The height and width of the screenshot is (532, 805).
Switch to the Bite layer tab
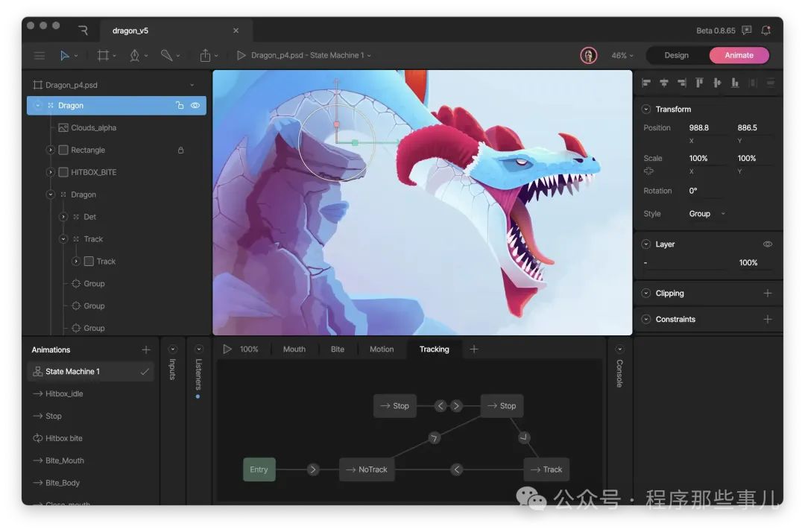(x=338, y=349)
